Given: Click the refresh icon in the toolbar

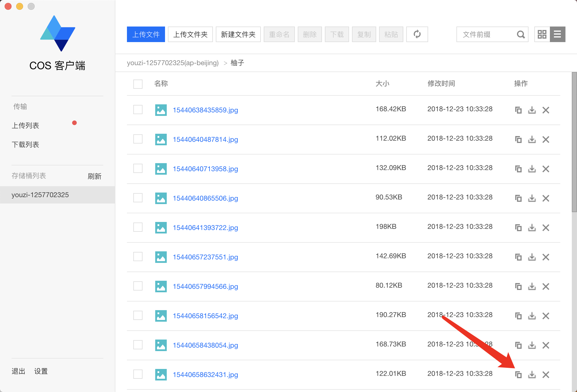Looking at the screenshot, I should (x=417, y=34).
